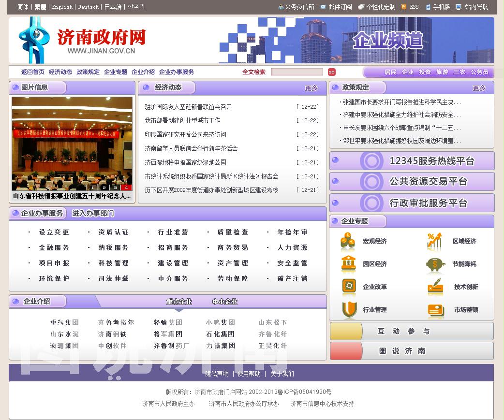Open the 12345服务热线平台 banner
The height and width of the screenshot is (420, 504).
pyautogui.click(x=412, y=161)
